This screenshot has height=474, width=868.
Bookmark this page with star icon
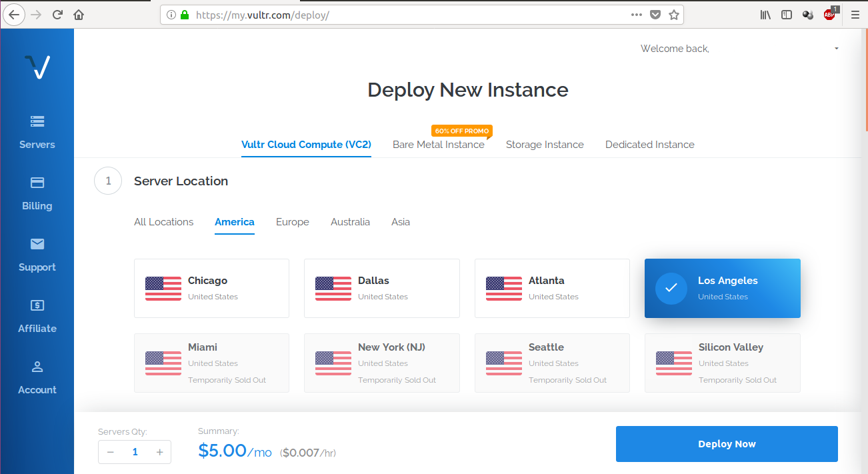pos(674,14)
